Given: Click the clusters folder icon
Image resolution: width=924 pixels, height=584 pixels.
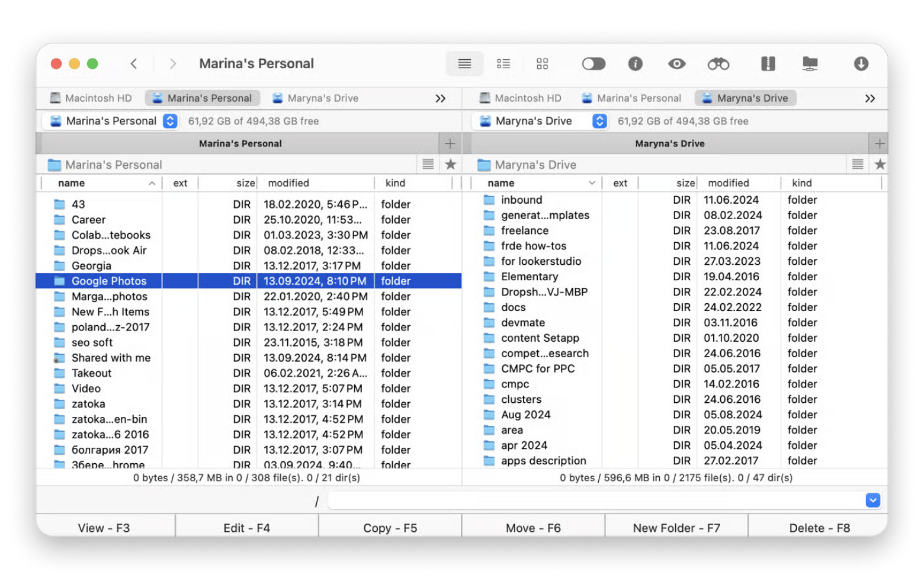Looking at the screenshot, I should (x=489, y=399).
